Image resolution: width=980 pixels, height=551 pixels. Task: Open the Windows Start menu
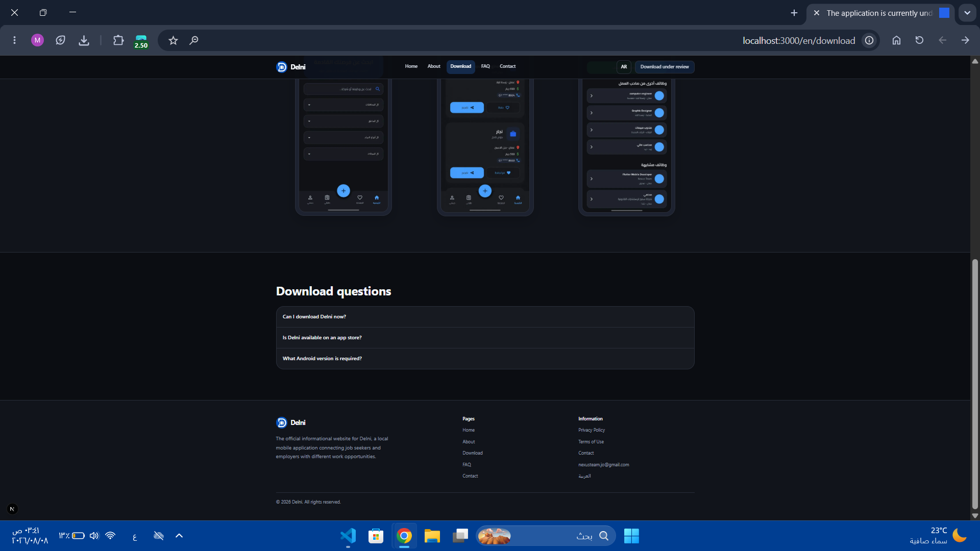pos(631,536)
